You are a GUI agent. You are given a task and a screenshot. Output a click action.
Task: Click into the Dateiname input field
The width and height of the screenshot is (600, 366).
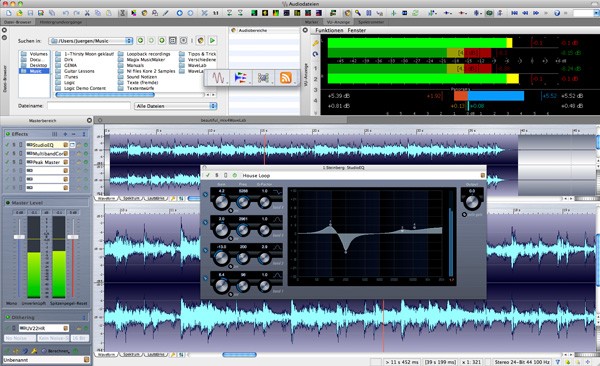89,106
